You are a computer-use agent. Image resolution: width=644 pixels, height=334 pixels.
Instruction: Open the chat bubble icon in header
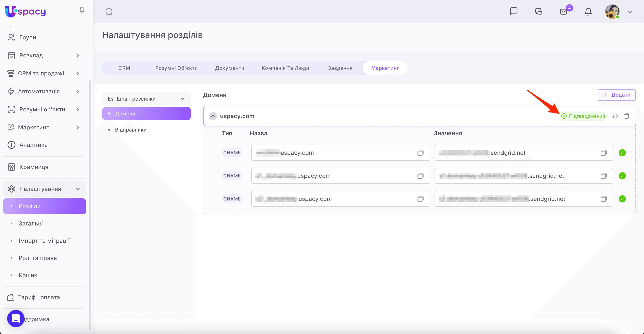(513, 11)
